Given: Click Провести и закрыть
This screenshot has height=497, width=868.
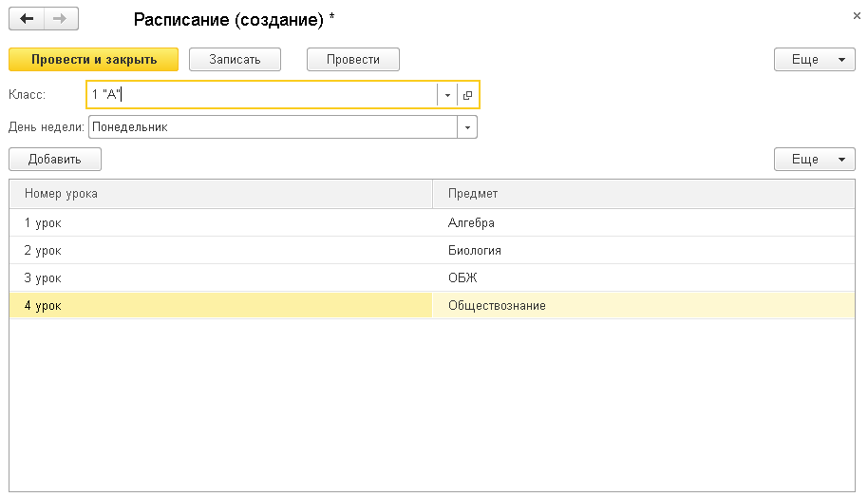Looking at the screenshot, I should (x=94, y=59).
